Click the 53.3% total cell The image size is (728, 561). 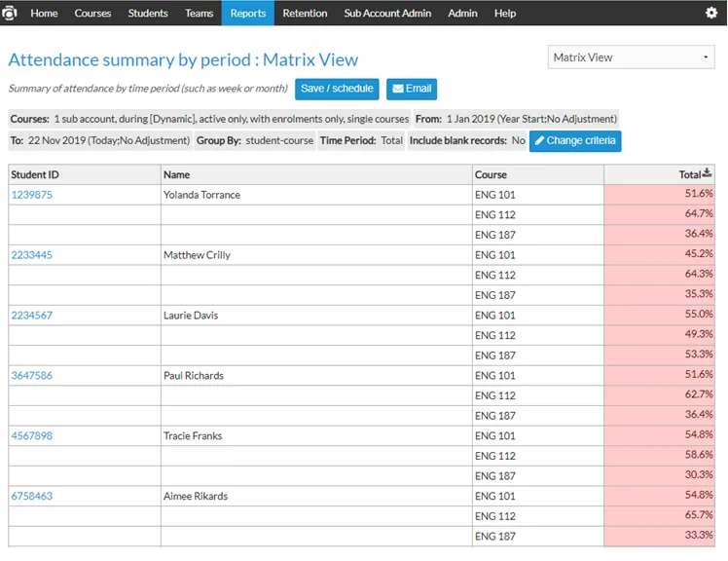(x=659, y=355)
